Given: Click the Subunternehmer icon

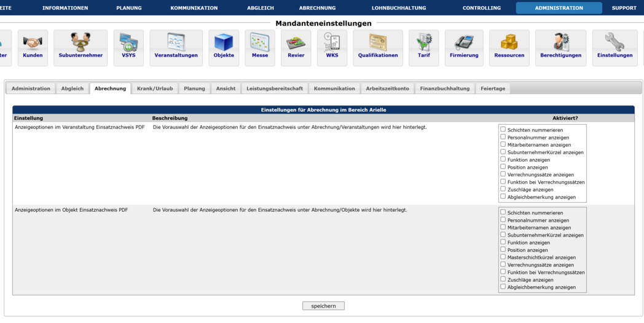Looking at the screenshot, I should coord(80,42).
